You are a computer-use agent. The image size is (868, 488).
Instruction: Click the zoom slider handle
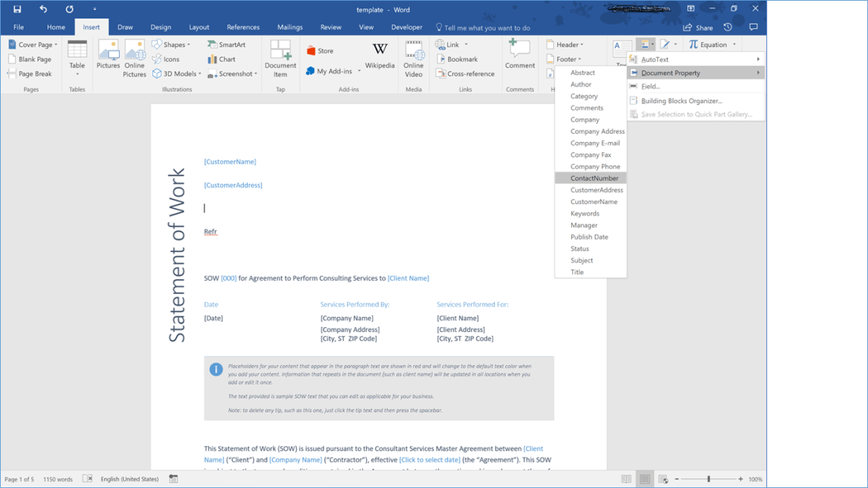pos(709,479)
